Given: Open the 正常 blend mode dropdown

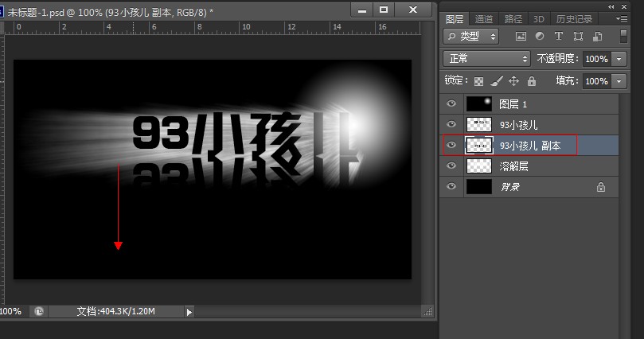Looking at the screenshot, I should pos(486,59).
